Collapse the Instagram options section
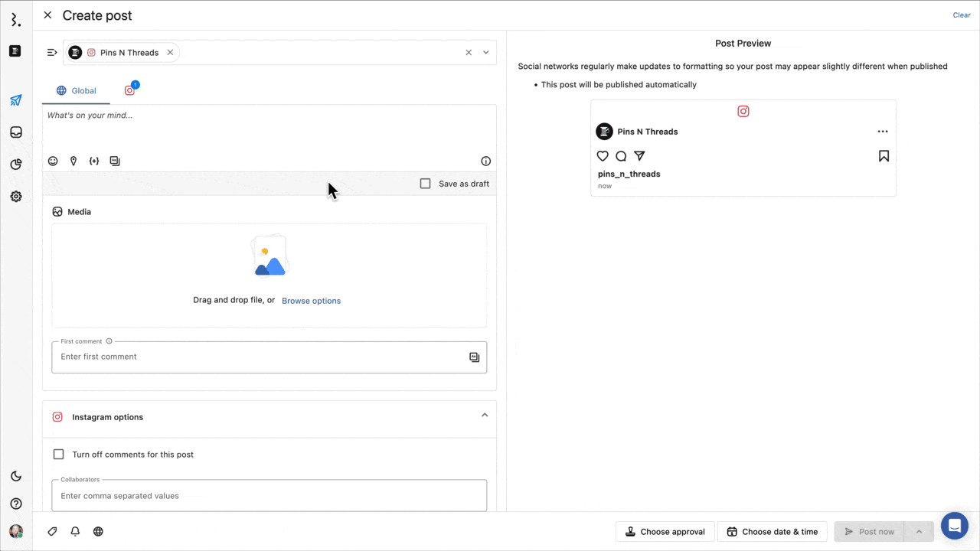Image resolution: width=980 pixels, height=551 pixels. (485, 414)
